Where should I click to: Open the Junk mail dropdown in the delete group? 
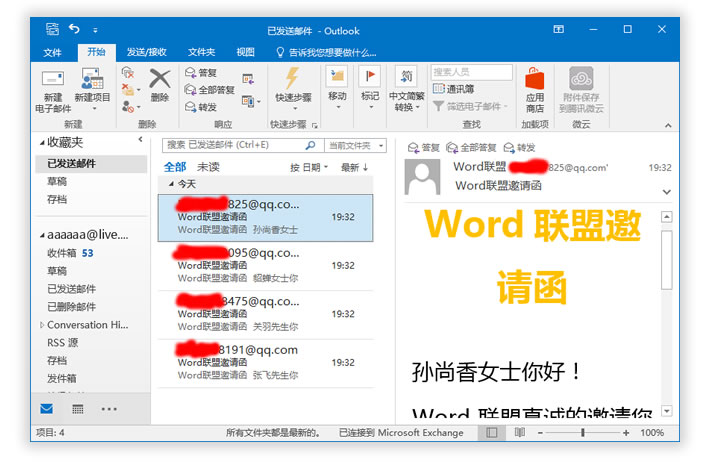[x=131, y=107]
